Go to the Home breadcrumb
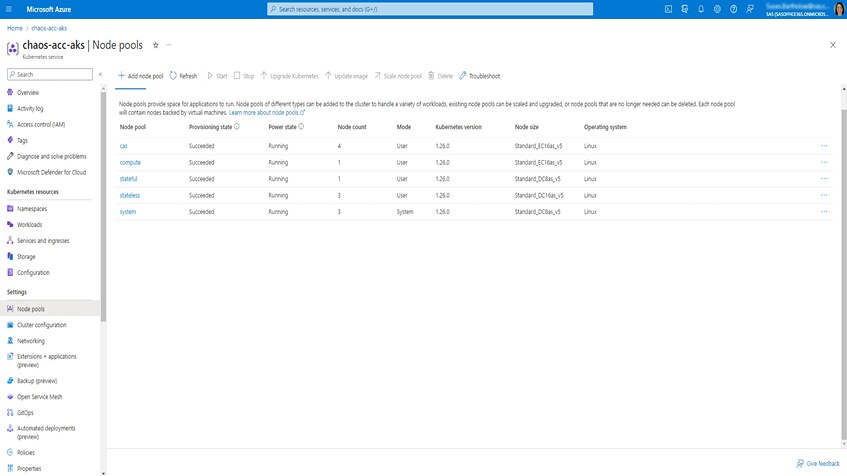 point(15,28)
